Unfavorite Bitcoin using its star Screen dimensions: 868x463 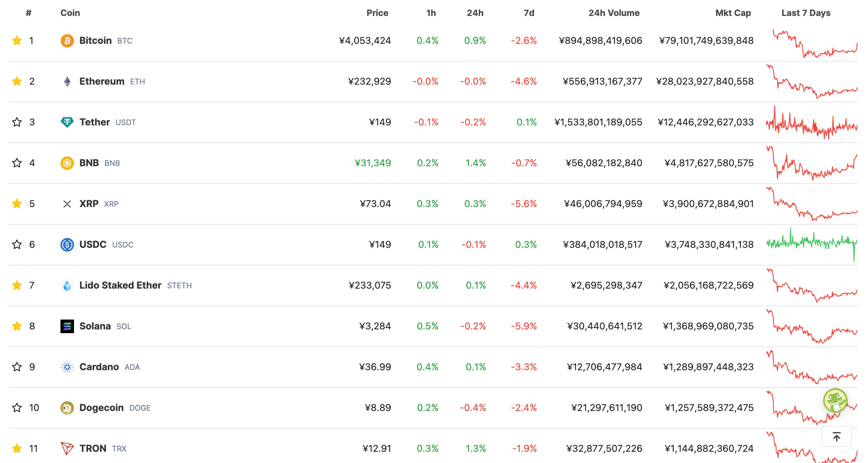click(17, 41)
